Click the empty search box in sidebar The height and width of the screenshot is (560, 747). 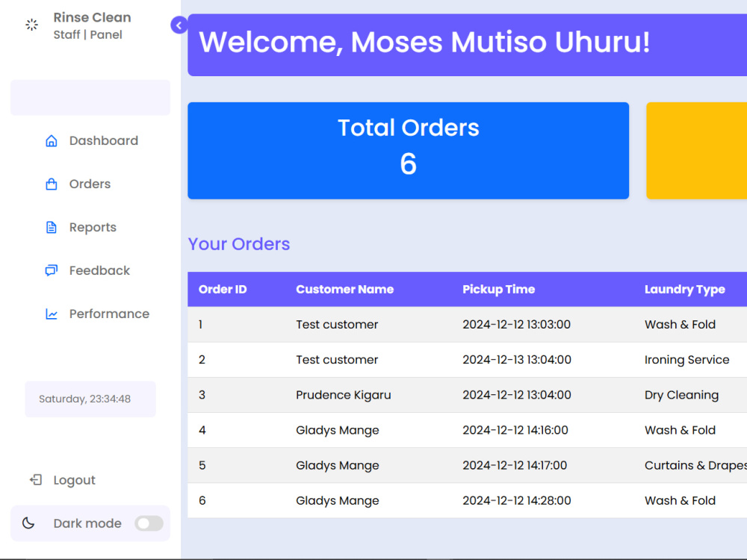pyautogui.click(x=90, y=98)
